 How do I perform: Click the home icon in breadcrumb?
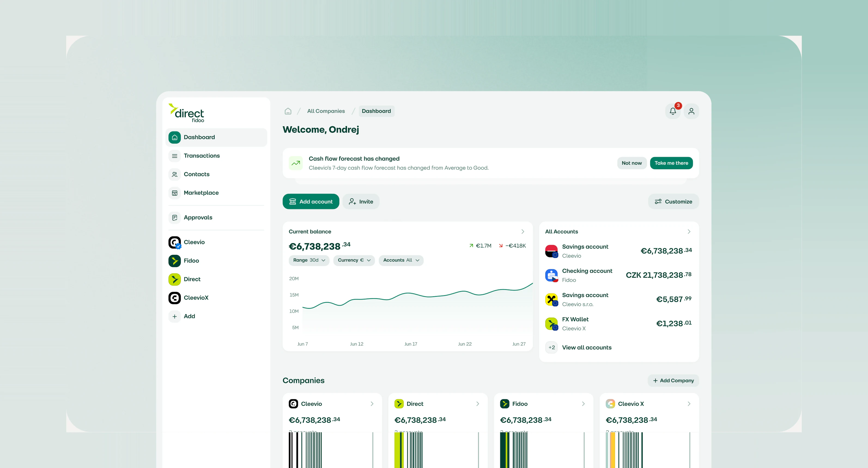click(x=288, y=111)
